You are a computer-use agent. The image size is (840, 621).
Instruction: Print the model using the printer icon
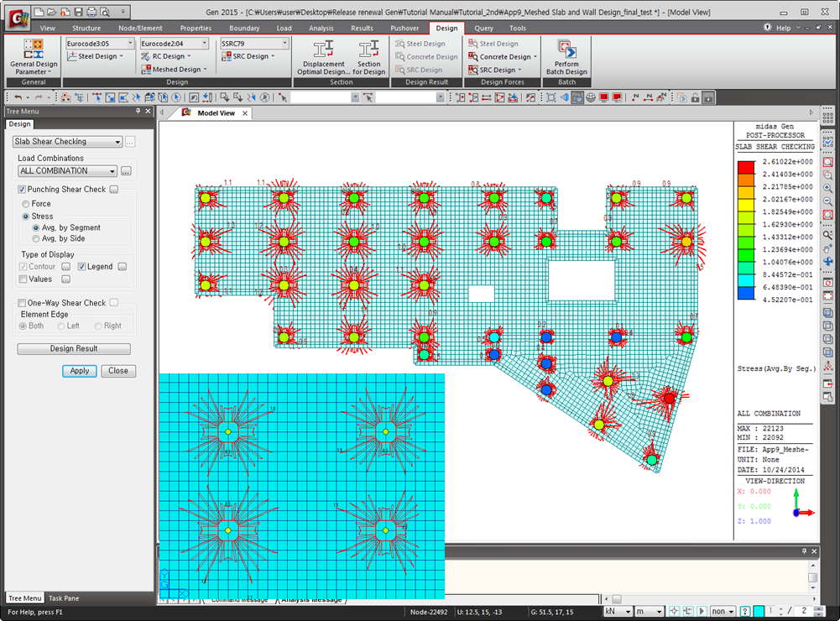coord(91,12)
